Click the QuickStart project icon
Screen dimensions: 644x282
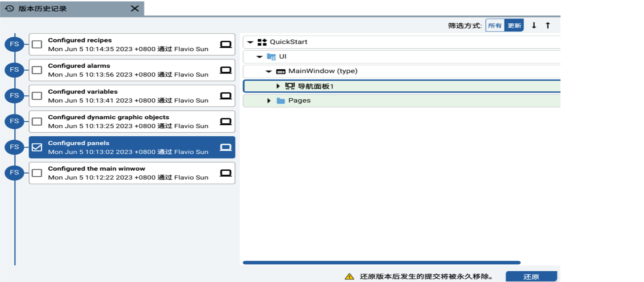coord(262,42)
